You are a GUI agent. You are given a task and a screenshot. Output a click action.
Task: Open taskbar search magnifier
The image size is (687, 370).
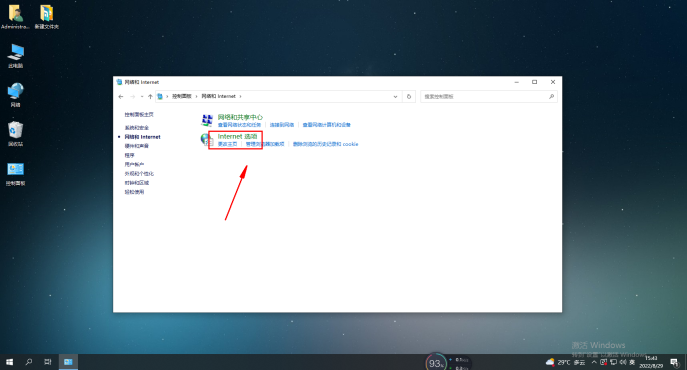pyautogui.click(x=28, y=362)
